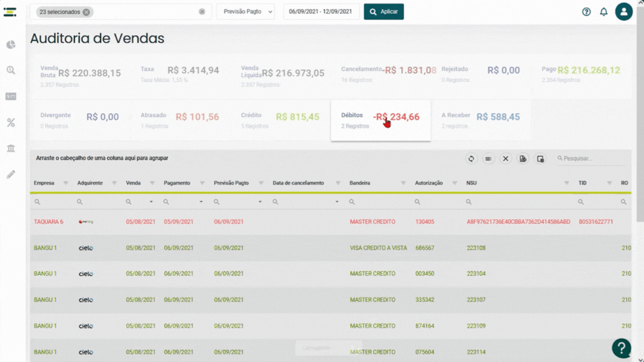644x362 pixels.
Task: Remove the 23 selecionados chip
Action: tap(86, 13)
